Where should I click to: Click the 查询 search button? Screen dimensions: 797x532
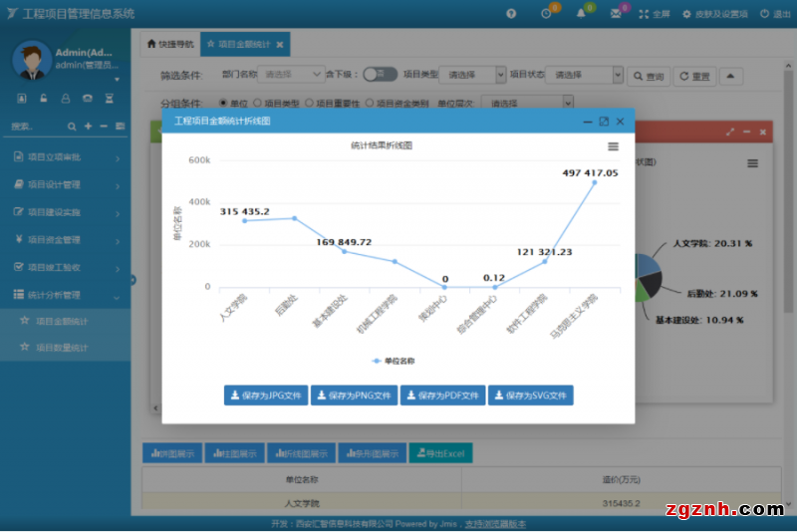648,76
